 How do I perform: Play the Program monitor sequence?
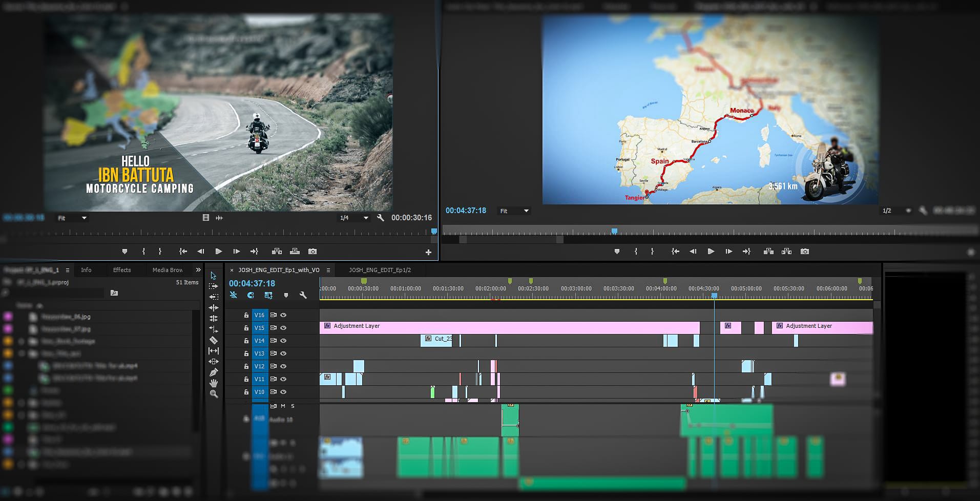711,252
